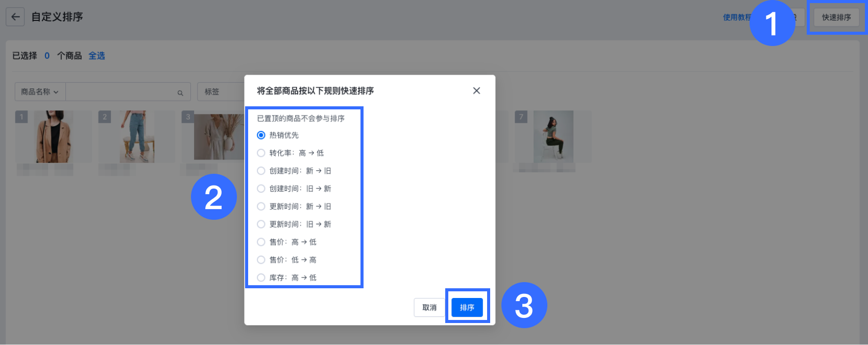This screenshot has height=345, width=868.
Task: Select product thumbnail number 2
Action: [137, 137]
